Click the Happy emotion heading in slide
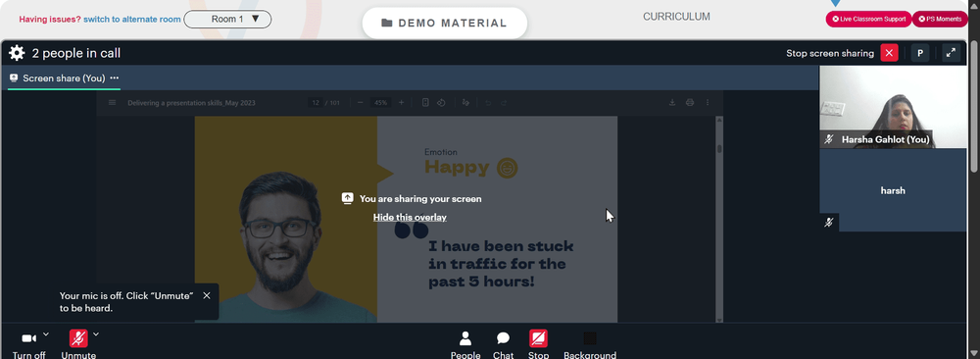Viewport: 980px width, 359px height. tap(457, 167)
